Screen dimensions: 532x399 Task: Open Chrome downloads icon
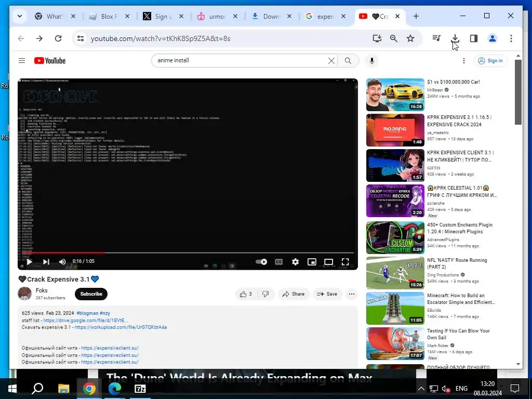455,38
